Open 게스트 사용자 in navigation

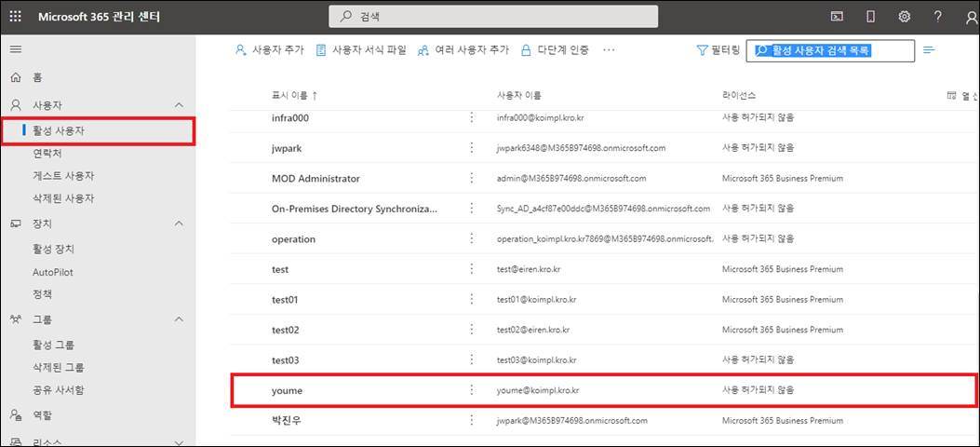[x=63, y=176]
